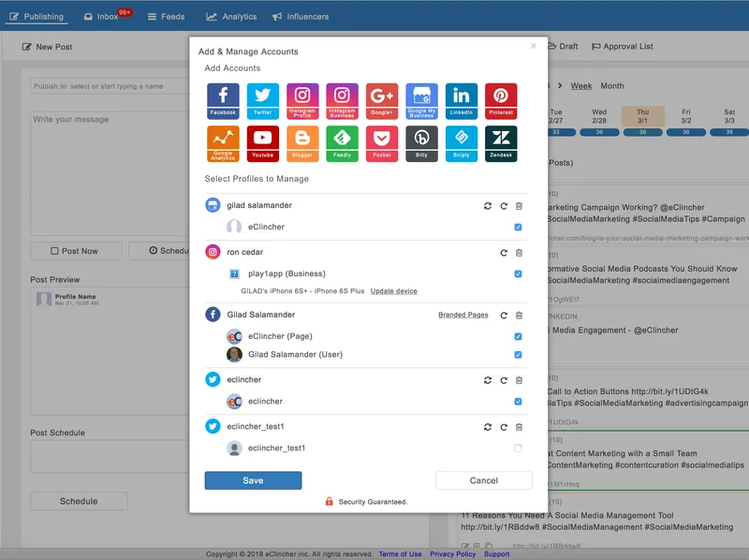
Task: Click the Publish to name field
Action: pyautogui.click(x=110, y=86)
